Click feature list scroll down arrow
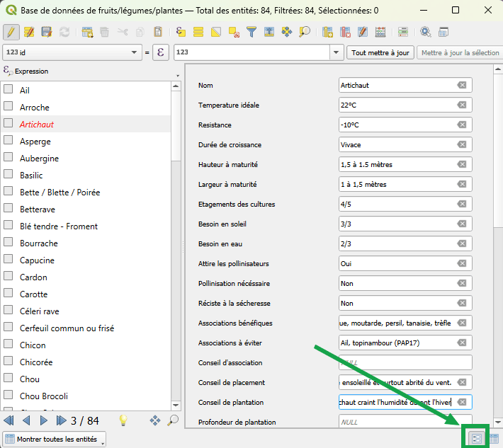This screenshot has height=448, width=503. (x=176, y=405)
